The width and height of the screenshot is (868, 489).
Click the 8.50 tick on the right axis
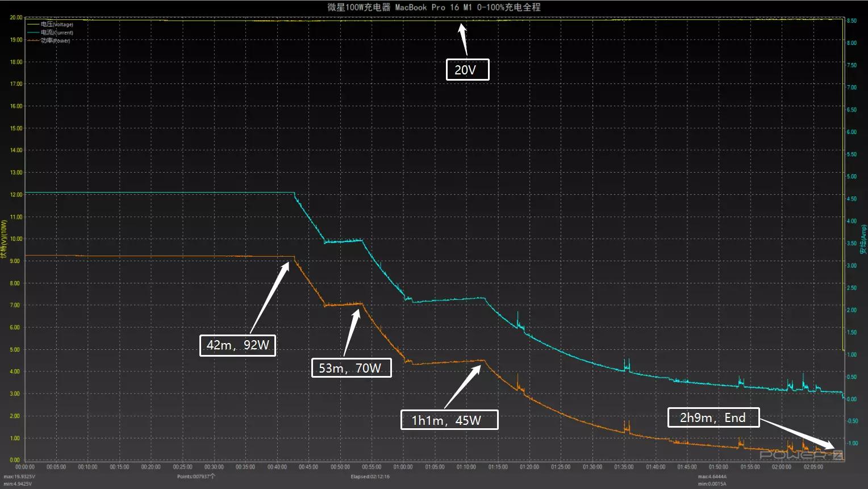coord(852,21)
